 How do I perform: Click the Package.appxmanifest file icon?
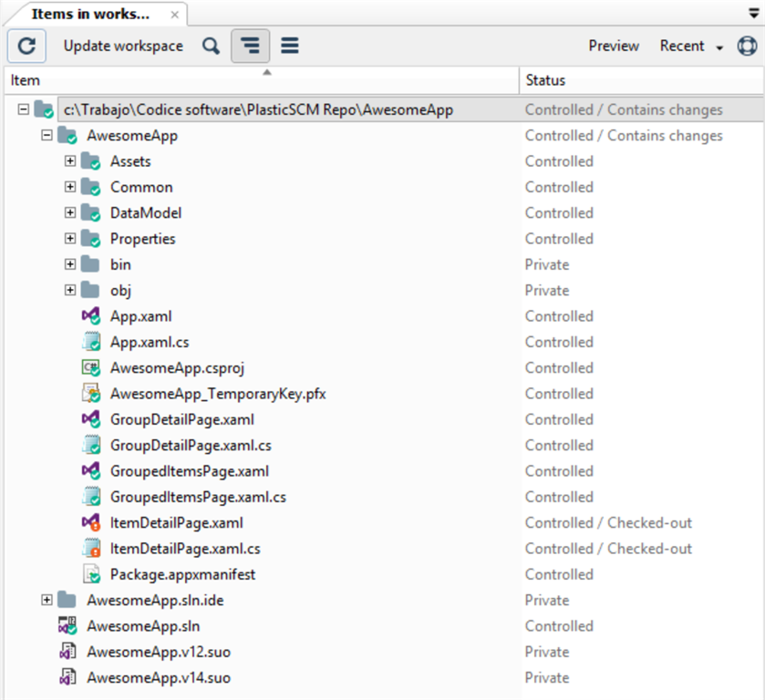click(91, 574)
